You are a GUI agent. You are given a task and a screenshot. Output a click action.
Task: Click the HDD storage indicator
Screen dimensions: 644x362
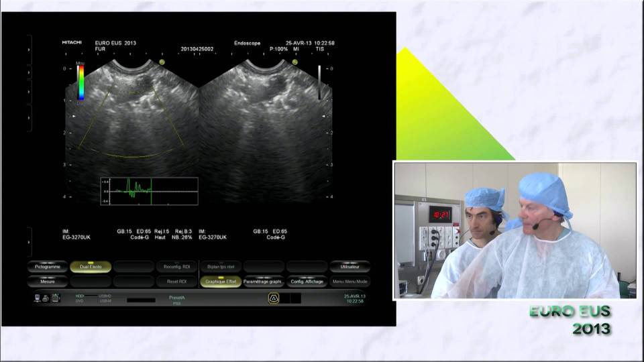tap(80, 296)
